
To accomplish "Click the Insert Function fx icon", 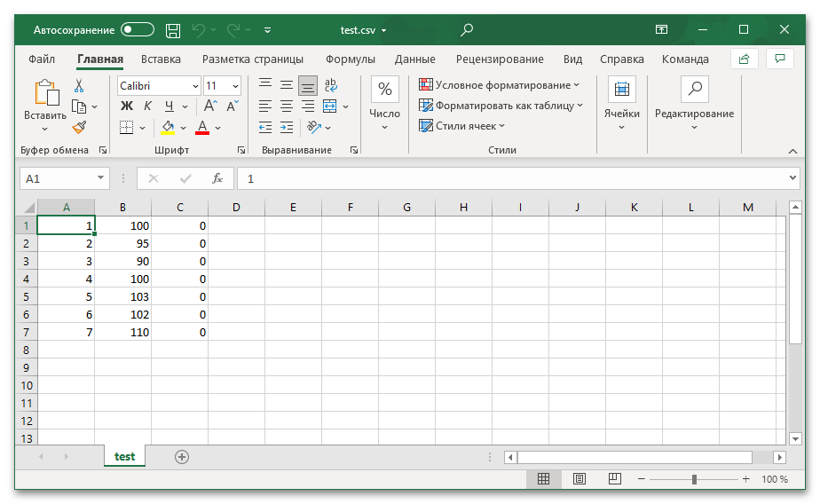I will coord(217,178).
